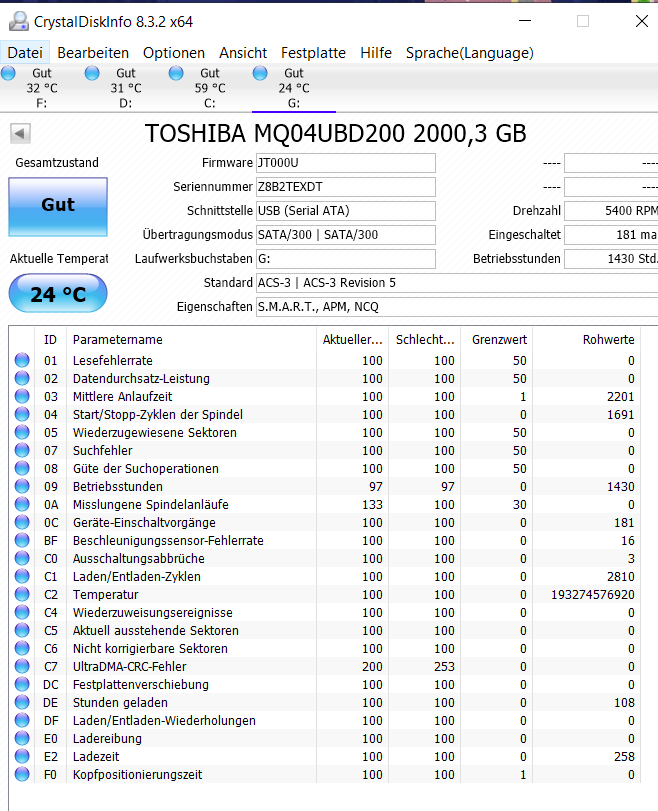Open the Sprache(Language) menu

tap(469, 53)
